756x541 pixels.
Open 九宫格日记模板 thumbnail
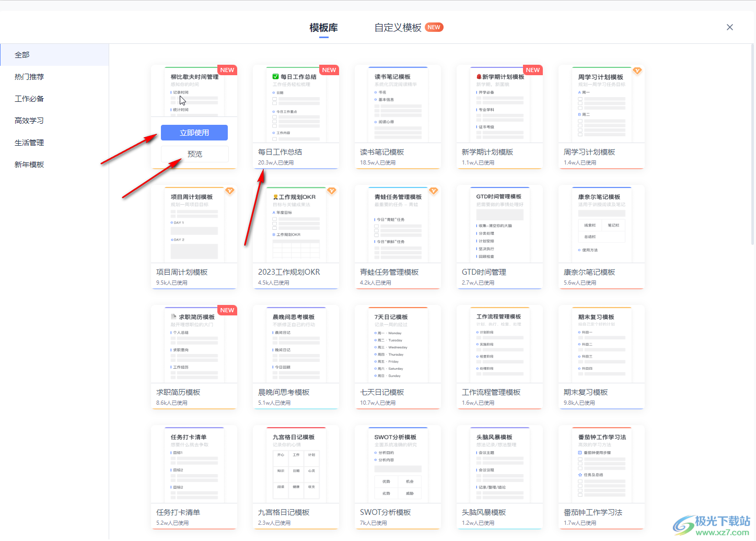(x=296, y=464)
